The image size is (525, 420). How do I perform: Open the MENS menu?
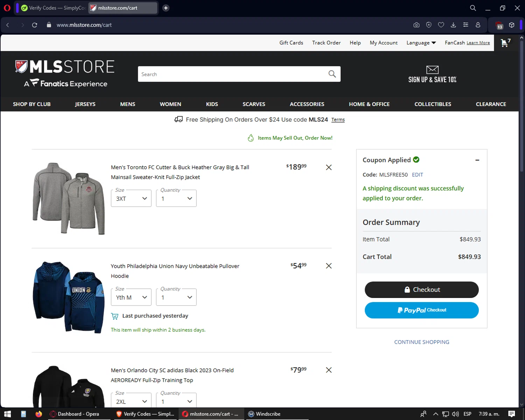pyautogui.click(x=128, y=104)
